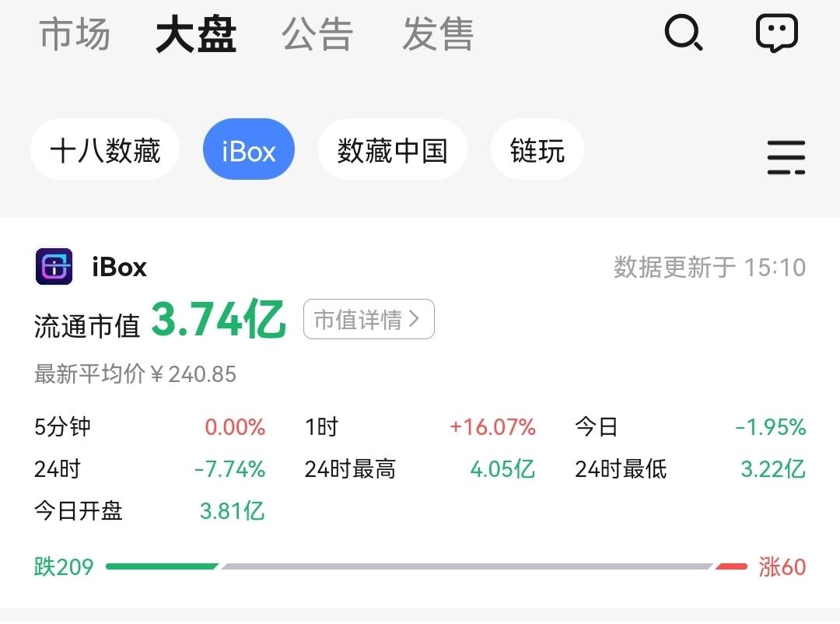
Task: Open the search magnifier icon
Action: click(683, 33)
